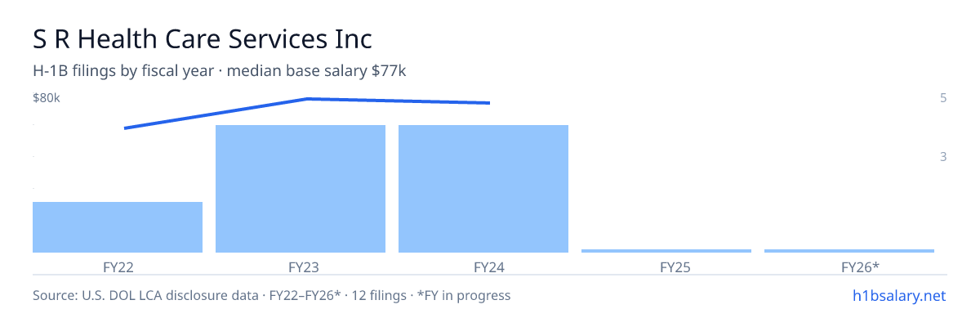Image resolution: width=980 pixels, height=327 pixels.
Task: Click the S R Health Care Services Inc title
Action: [203, 38]
